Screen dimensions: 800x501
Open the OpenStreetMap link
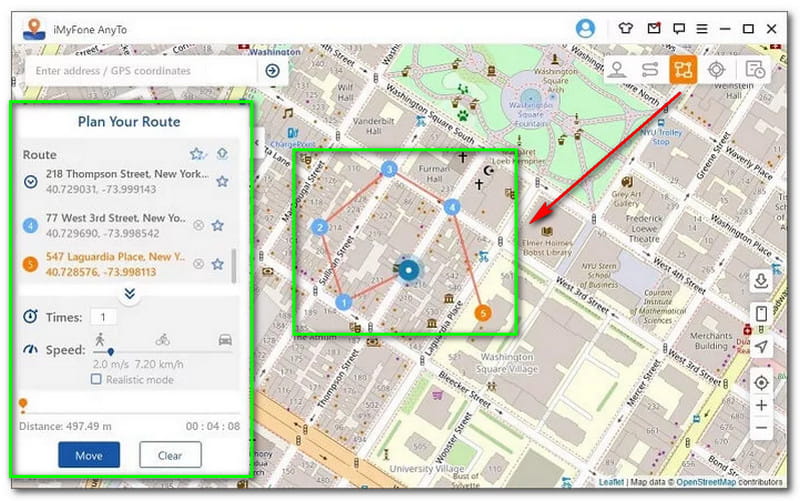(706, 482)
